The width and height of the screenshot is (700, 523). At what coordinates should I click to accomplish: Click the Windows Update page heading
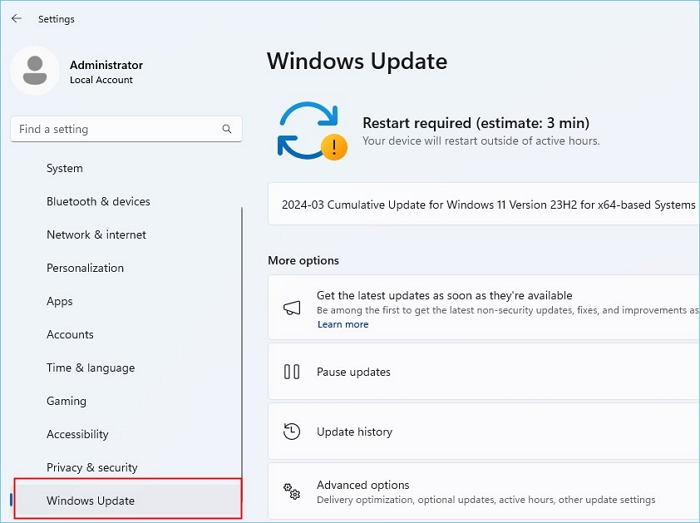[357, 61]
